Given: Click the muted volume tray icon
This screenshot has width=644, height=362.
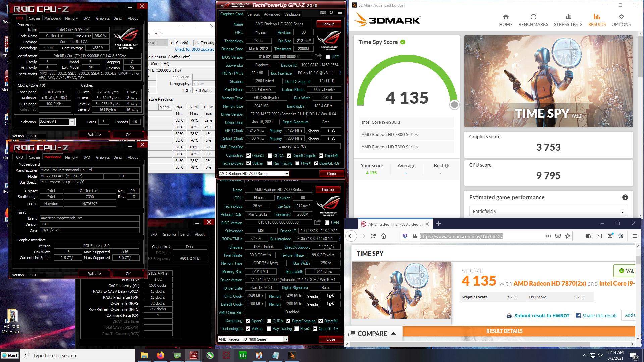Looking at the screenshot, I should tap(600, 355).
